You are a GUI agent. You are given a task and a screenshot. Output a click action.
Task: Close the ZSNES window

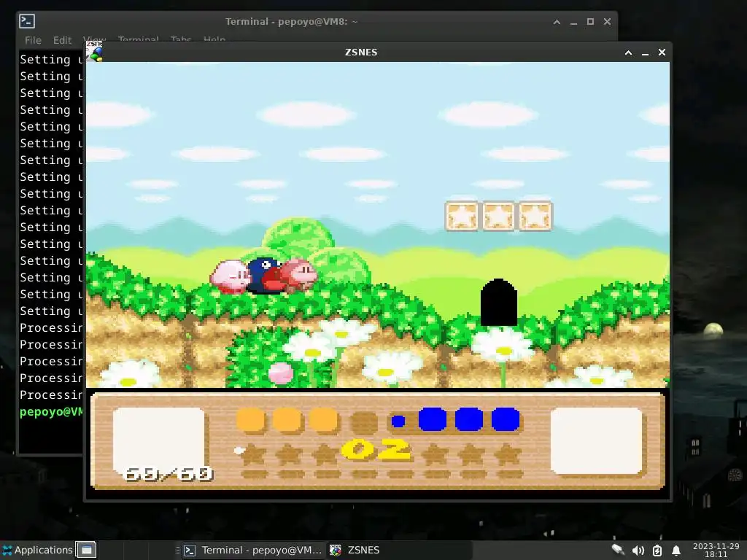click(x=662, y=52)
